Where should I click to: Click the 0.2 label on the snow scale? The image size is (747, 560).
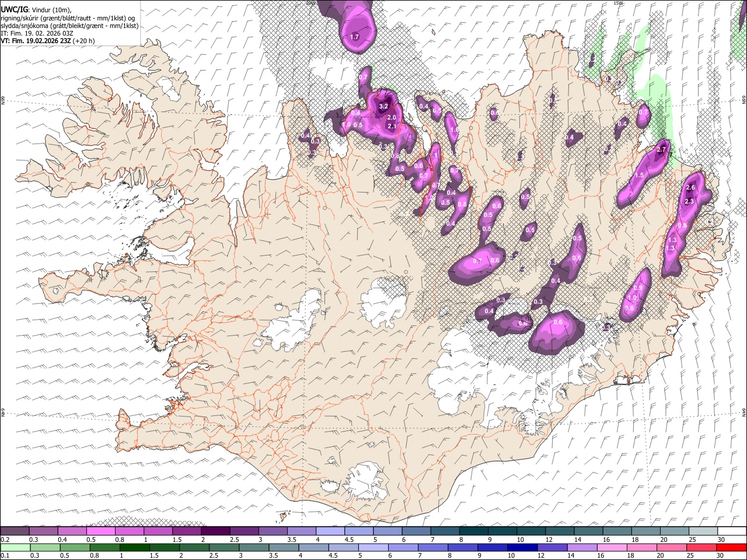coord(5,540)
